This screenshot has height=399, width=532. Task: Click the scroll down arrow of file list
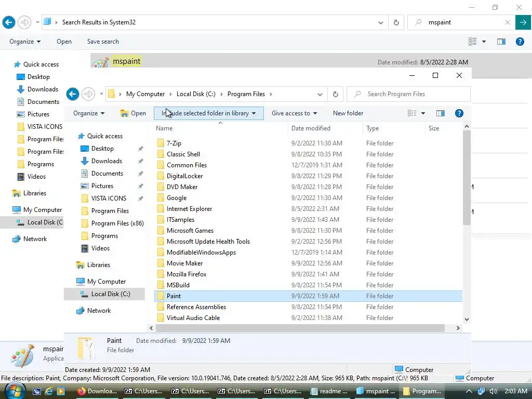tap(467, 320)
